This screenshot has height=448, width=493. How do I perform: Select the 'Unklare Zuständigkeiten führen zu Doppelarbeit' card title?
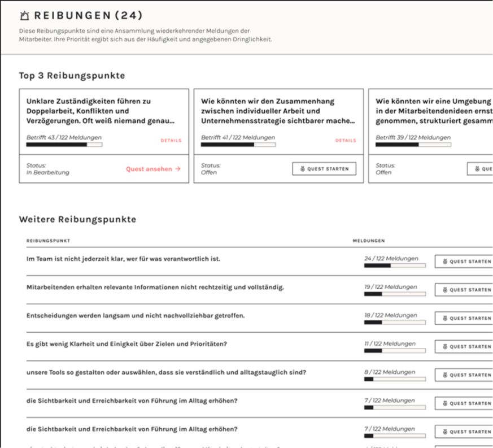(x=101, y=111)
